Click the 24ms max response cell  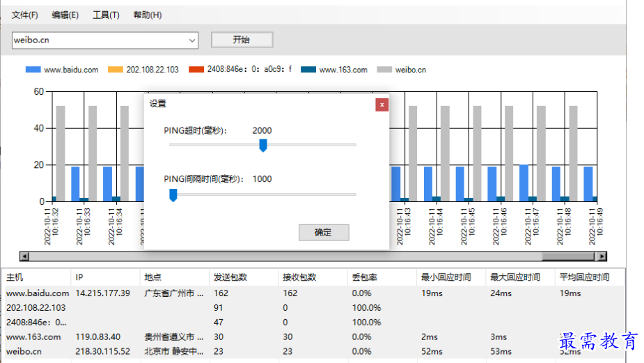[501, 293]
